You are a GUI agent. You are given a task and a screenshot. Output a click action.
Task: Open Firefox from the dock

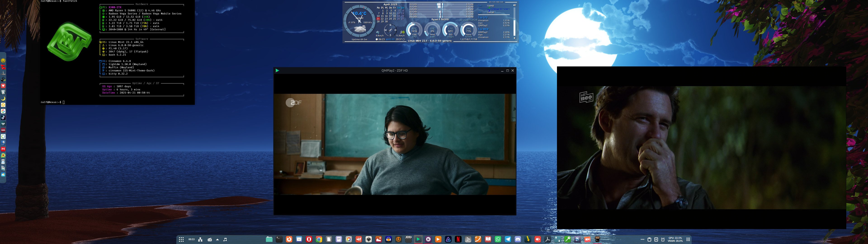289,239
